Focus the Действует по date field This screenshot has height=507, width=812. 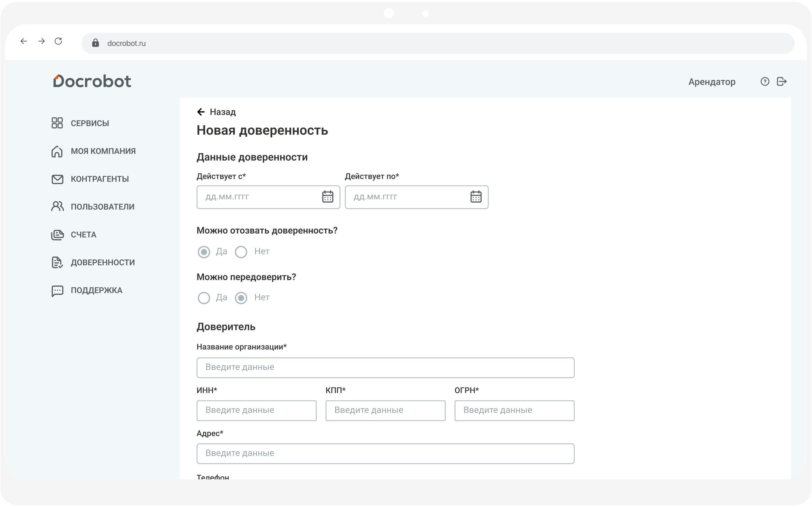(416, 197)
